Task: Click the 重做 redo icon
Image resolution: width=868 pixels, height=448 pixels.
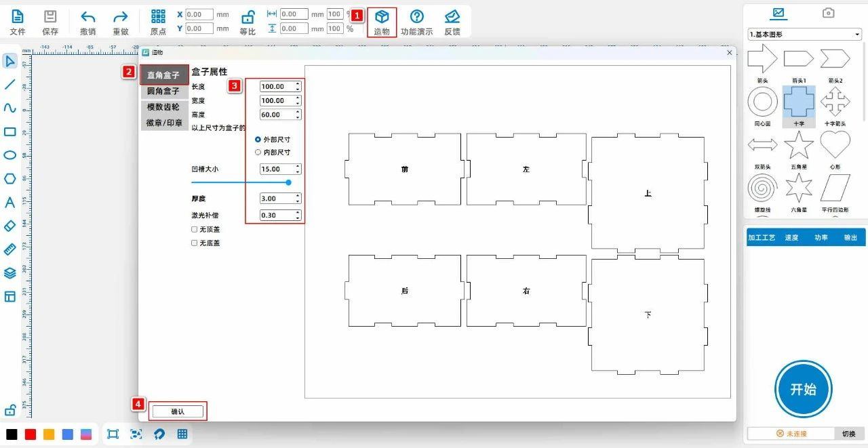Action: (120, 17)
